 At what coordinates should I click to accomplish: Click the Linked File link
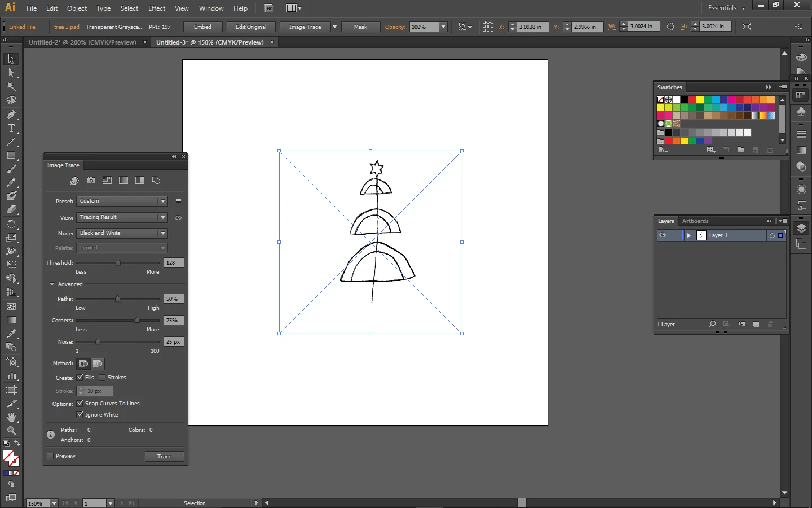[22, 27]
